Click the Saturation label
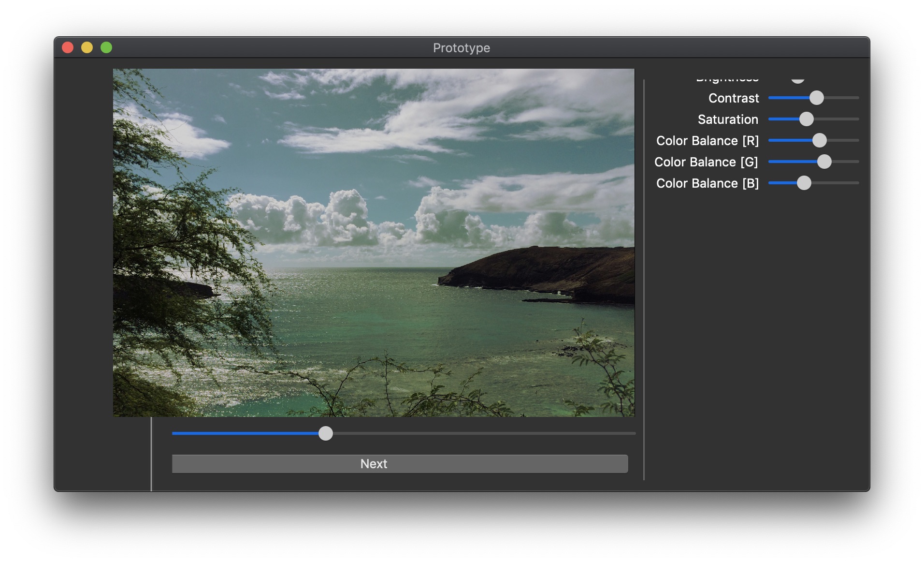This screenshot has width=924, height=563. point(727,119)
